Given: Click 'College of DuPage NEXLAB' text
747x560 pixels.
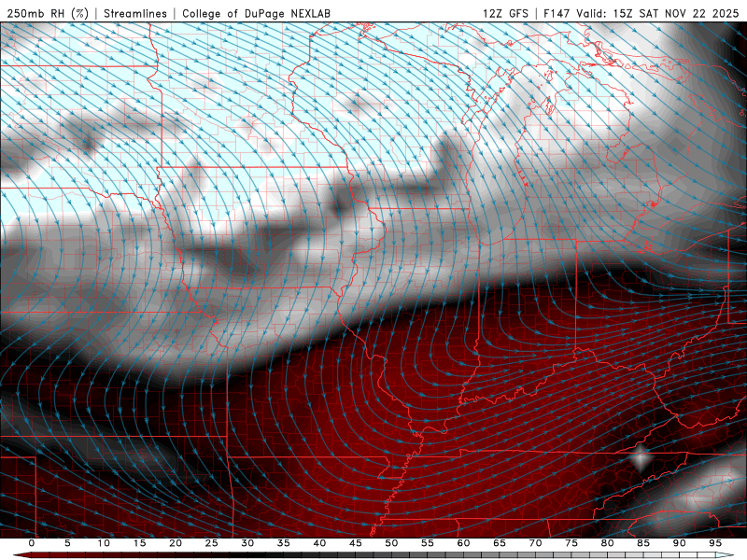Looking at the screenshot, I should [256, 13].
